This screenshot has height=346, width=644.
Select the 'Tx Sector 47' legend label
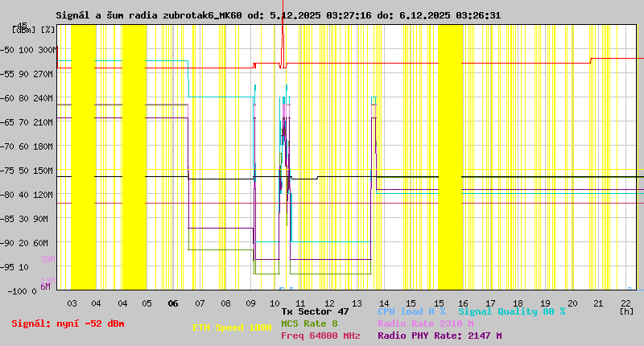click(x=315, y=311)
